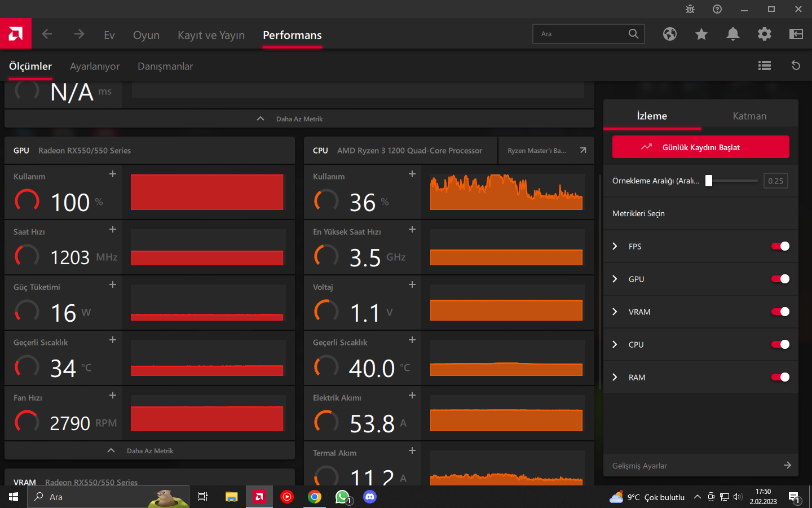The width and height of the screenshot is (812, 508).
Task: Add GPU Fan Hızı metric with plus
Action: click(113, 395)
